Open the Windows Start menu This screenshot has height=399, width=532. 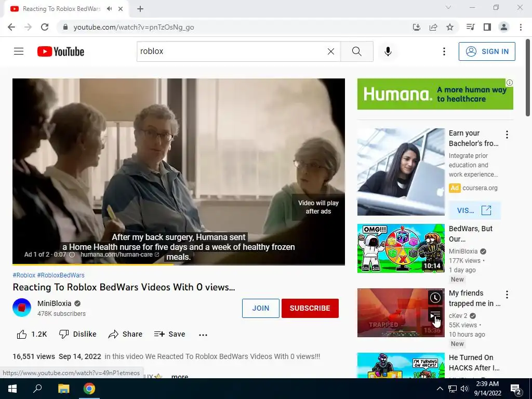pos(12,389)
